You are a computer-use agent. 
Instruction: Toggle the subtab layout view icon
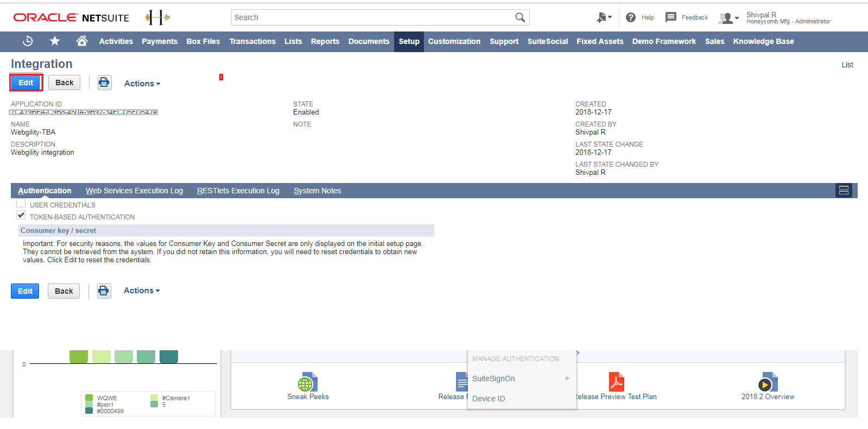(x=844, y=191)
